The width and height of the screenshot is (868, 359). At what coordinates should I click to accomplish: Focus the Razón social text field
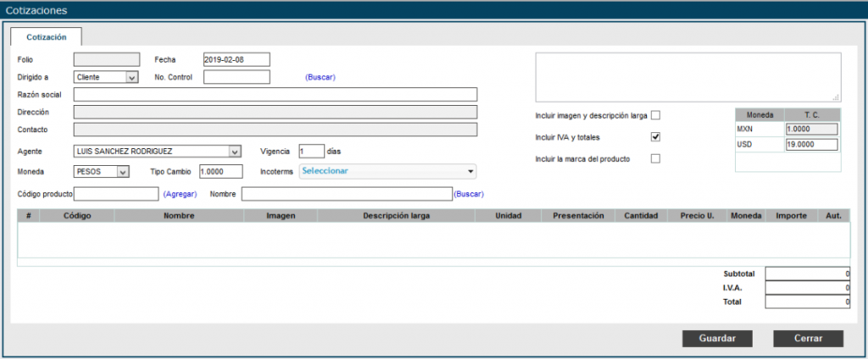point(275,94)
